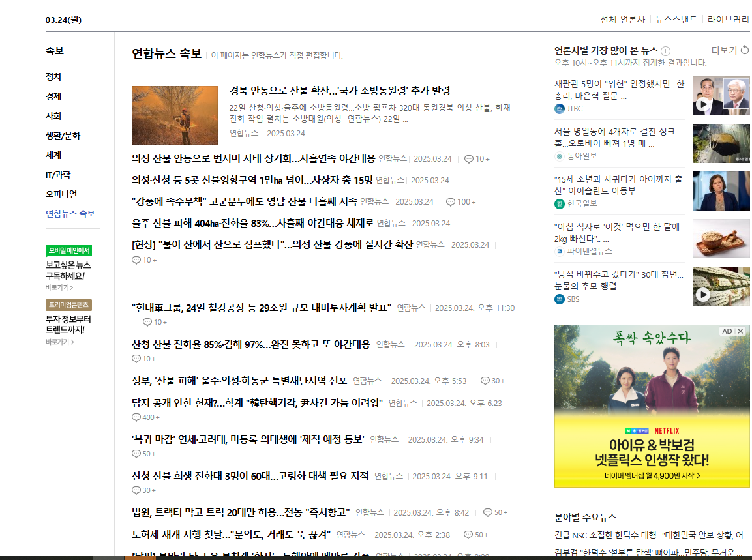Switch to the 생활/문화 category
Viewport: 752px width, 560px height.
point(63,136)
